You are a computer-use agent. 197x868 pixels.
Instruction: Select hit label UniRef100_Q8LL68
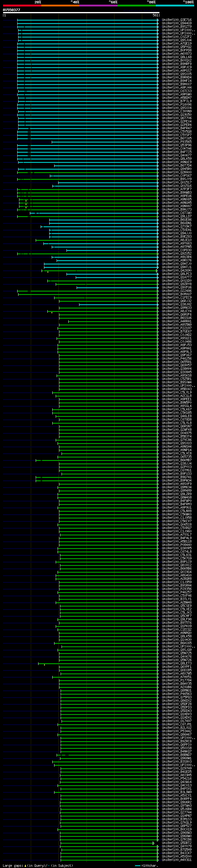point(177,57)
